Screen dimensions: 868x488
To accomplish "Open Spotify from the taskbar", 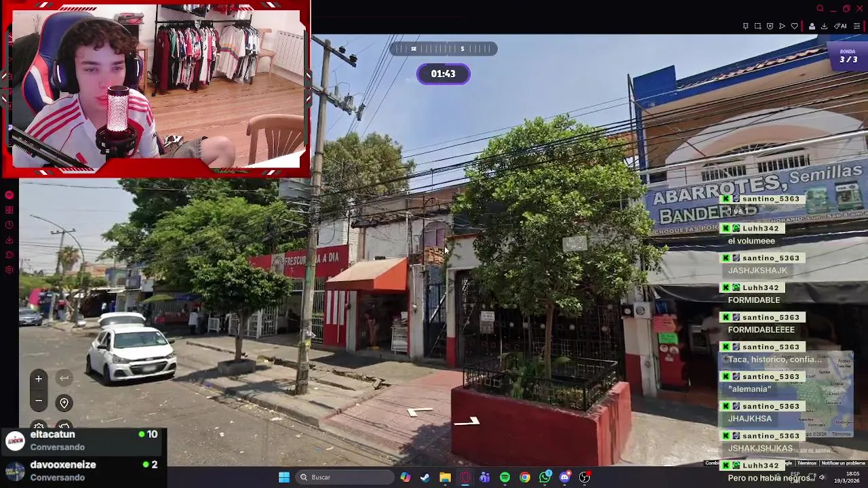I will point(505,477).
